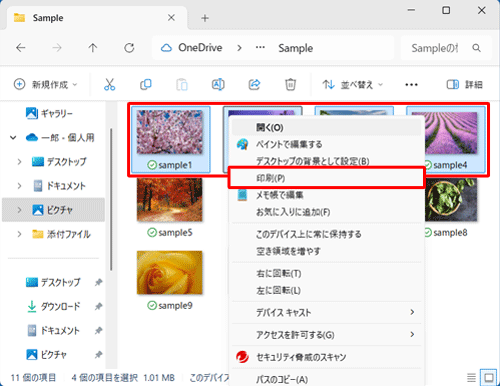
Task: Choose 開く(O) in context menu
Action: pyautogui.click(x=327, y=127)
